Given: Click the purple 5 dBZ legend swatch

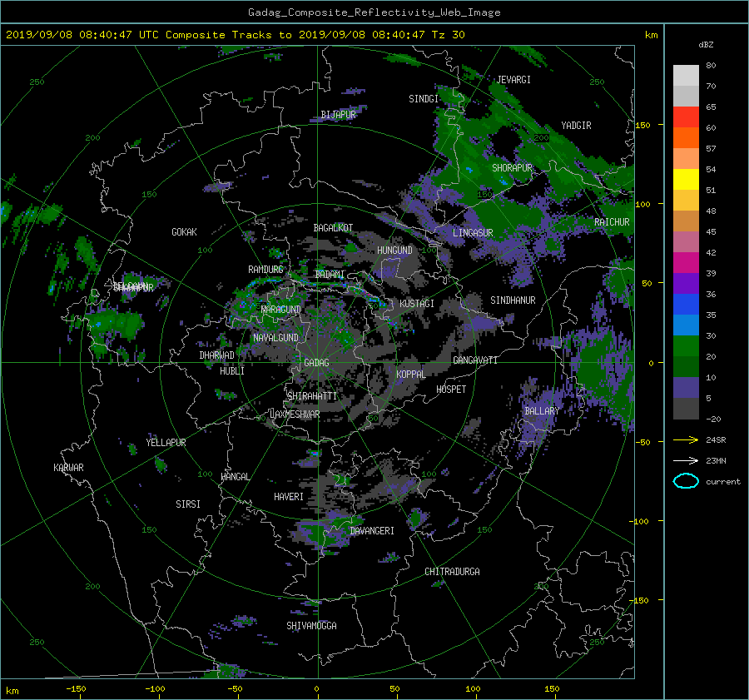Looking at the screenshot, I should tap(686, 388).
